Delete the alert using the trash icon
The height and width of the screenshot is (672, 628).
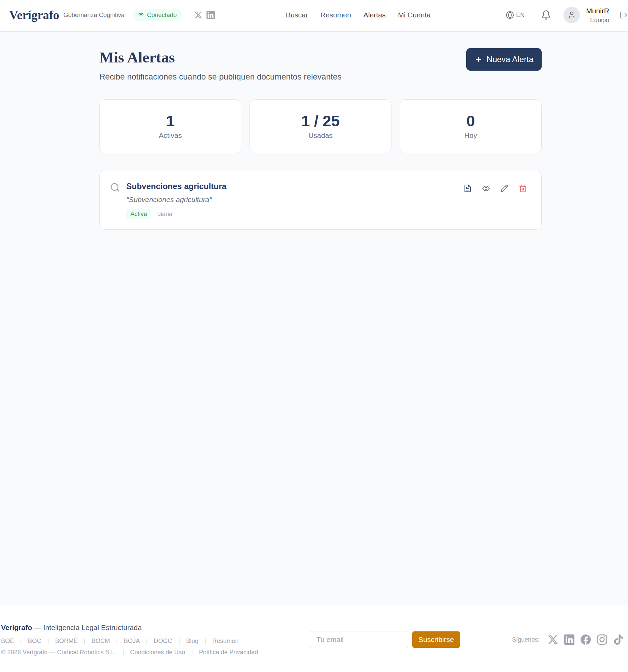[523, 188]
